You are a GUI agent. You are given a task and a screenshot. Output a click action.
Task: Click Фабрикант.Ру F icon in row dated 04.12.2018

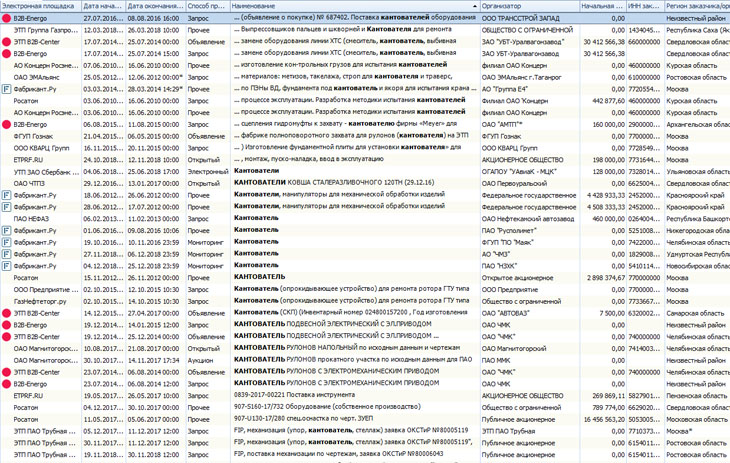click(x=6, y=266)
